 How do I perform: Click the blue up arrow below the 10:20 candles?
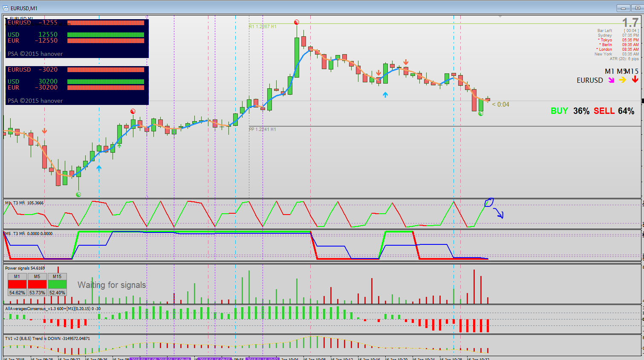pyautogui.click(x=385, y=95)
